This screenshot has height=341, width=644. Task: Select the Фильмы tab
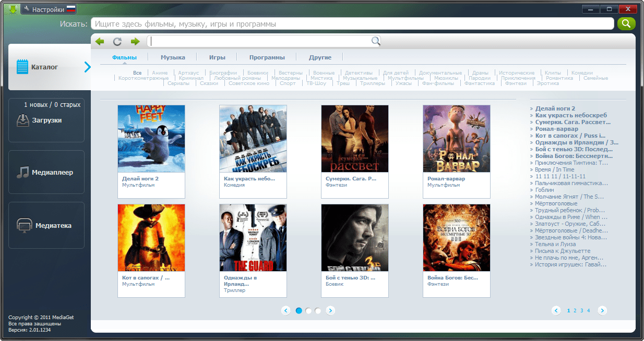(x=124, y=57)
